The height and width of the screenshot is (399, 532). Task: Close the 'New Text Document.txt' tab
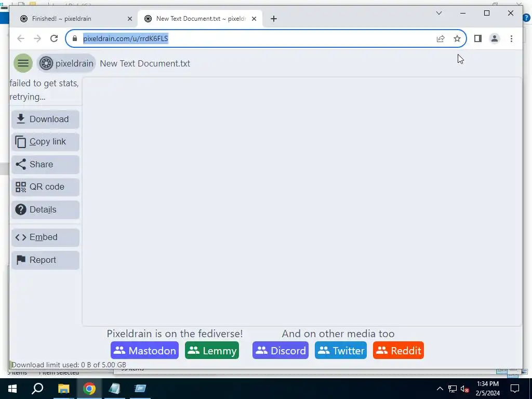click(254, 19)
